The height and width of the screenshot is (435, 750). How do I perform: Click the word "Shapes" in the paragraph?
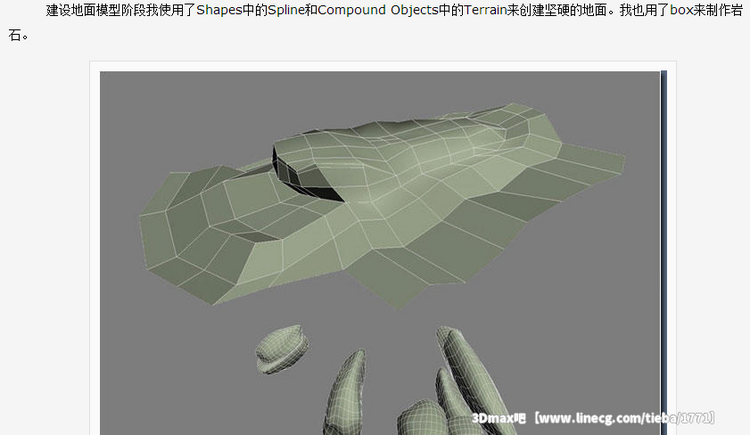(219, 10)
